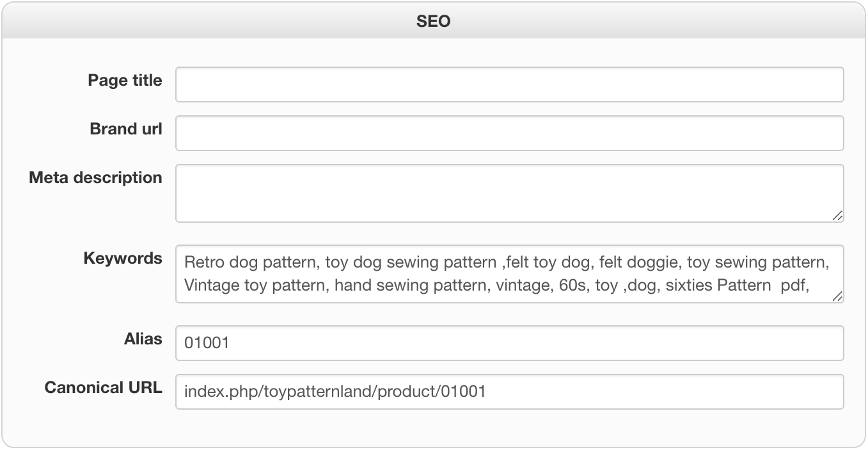Focus the Brand url text box
Viewport: 868px width, 450px height.
[x=509, y=133]
